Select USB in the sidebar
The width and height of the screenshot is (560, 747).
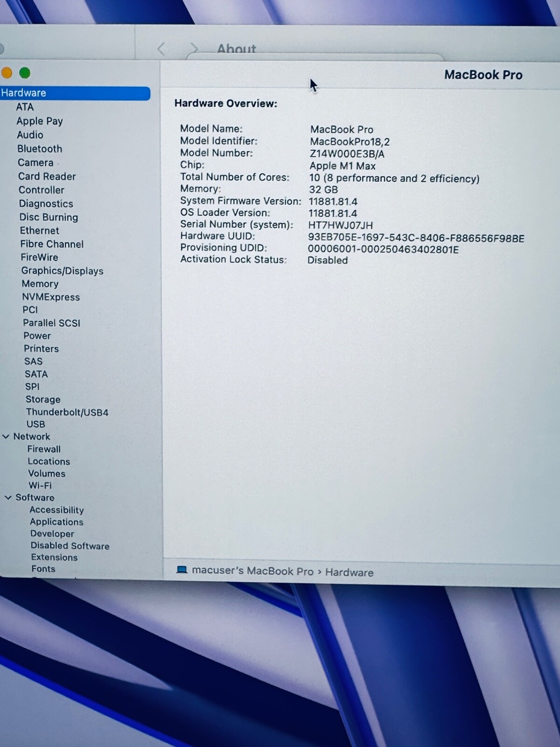[x=35, y=424]
